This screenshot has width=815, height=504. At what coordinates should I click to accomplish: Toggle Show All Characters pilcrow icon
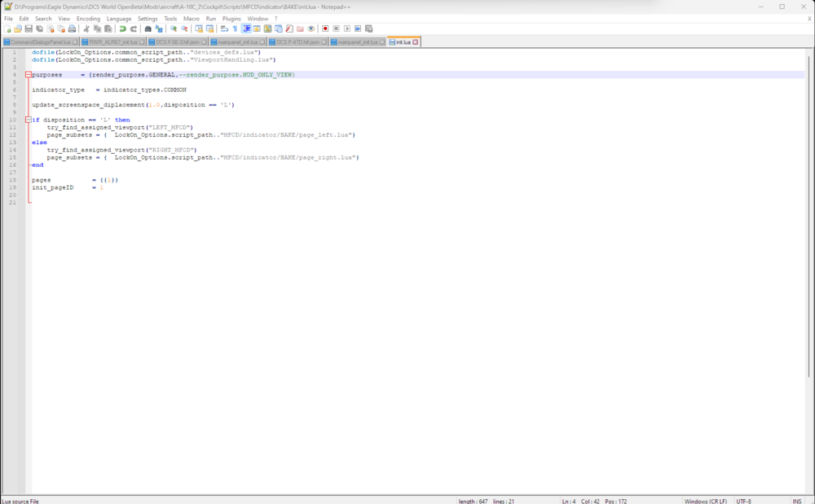point(235,28)
